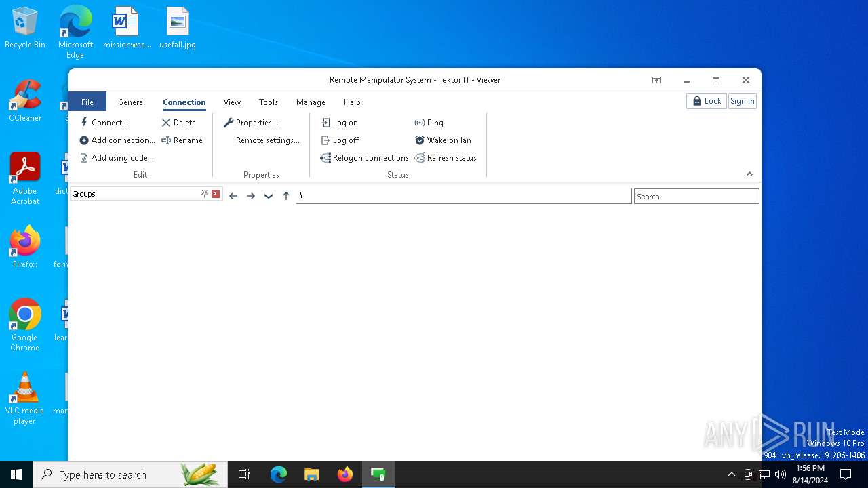The width and height of the screenshot is (868, 488).
Task: Focus the Search box
Action: (696, 197)
